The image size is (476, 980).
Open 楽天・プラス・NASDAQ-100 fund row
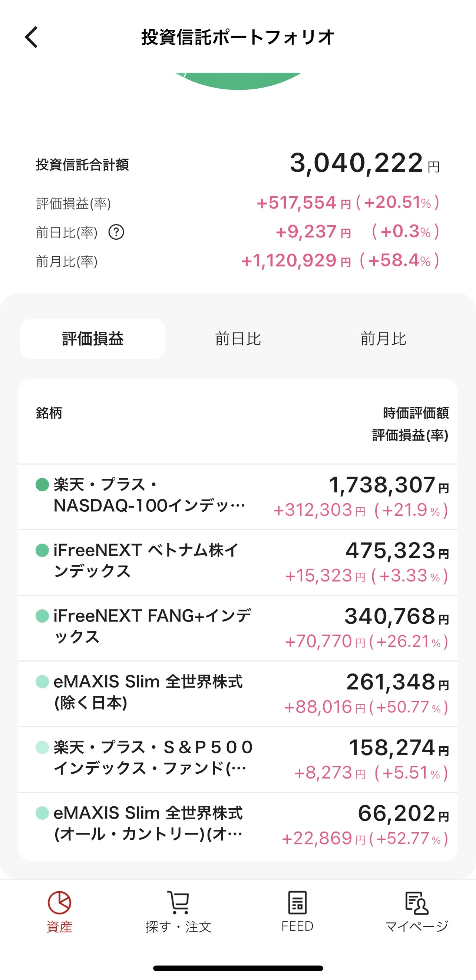coord(149,495)
